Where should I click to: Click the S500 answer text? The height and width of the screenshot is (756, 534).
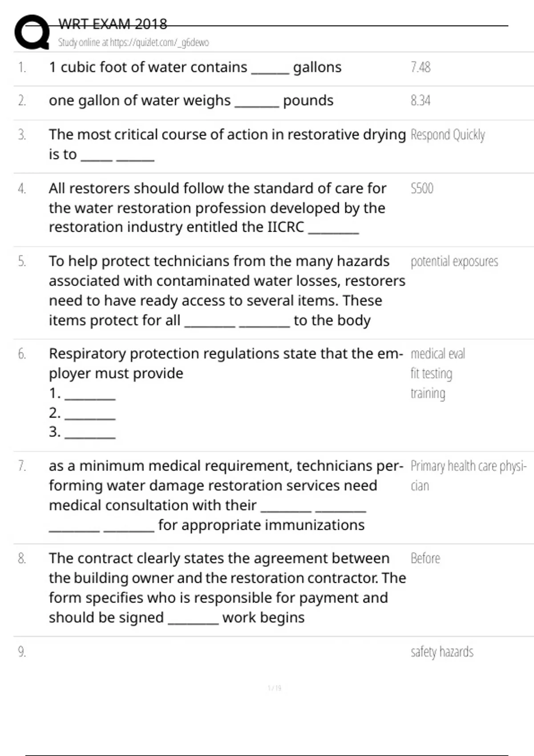[422, 189]
